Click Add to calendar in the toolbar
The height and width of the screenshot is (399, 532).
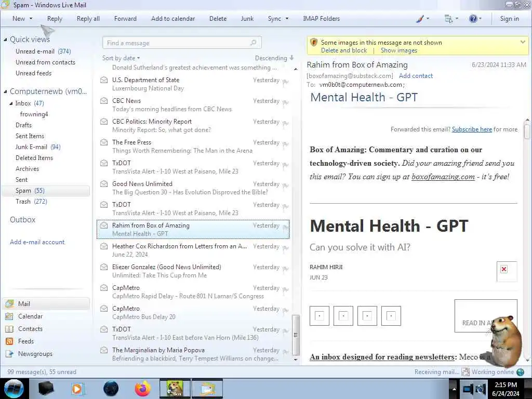click(173, 19)
